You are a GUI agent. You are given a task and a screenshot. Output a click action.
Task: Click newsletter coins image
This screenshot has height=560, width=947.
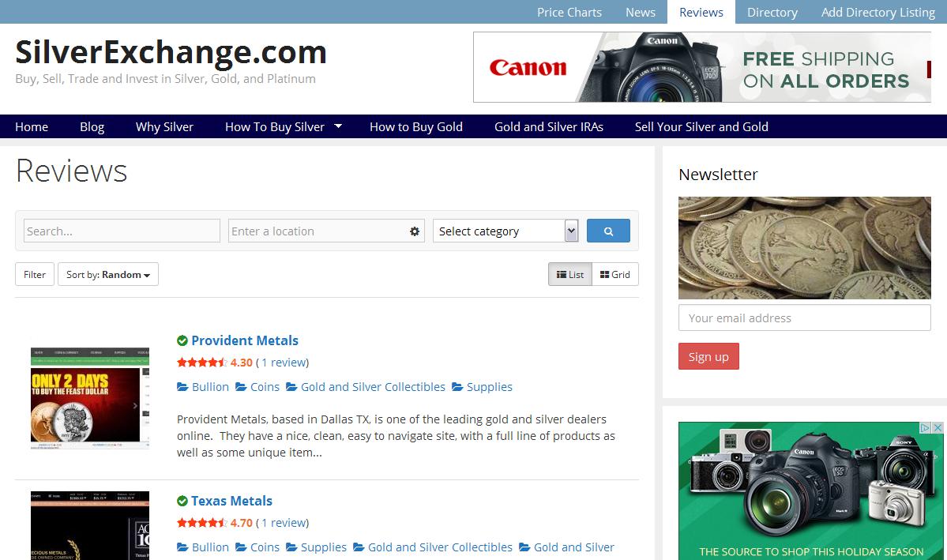(x=805, y=248)
